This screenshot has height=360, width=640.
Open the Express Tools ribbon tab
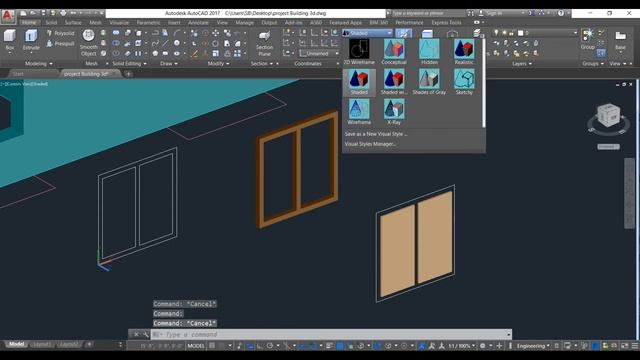coord(447,23)
